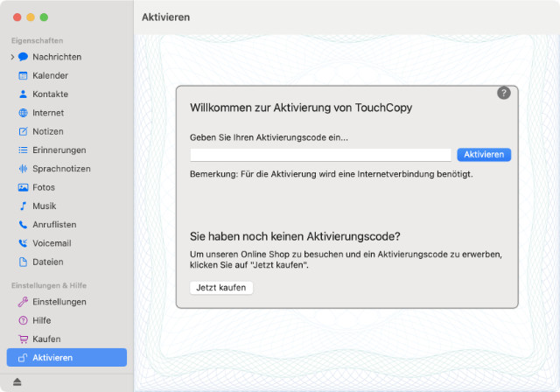Screen dimensions: 560x392
Task: Click the eject device icon
Action: (17, 382)
